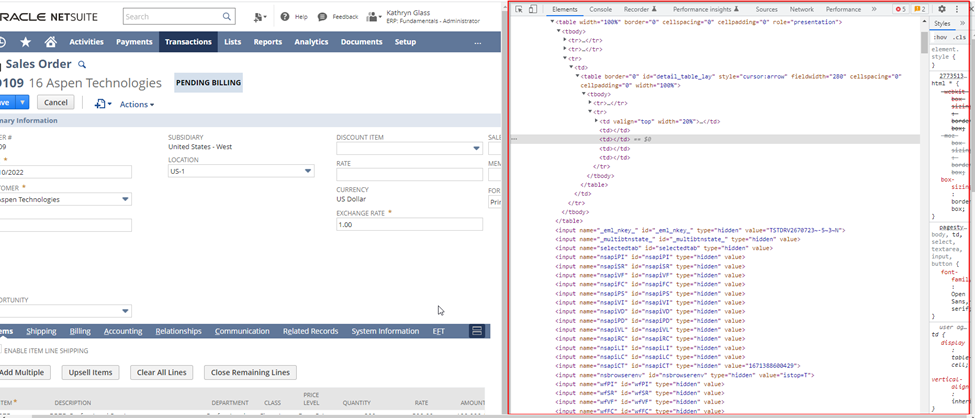
Task: Toggle the DevTools device toolbar icon
Action: coord(532,9)
